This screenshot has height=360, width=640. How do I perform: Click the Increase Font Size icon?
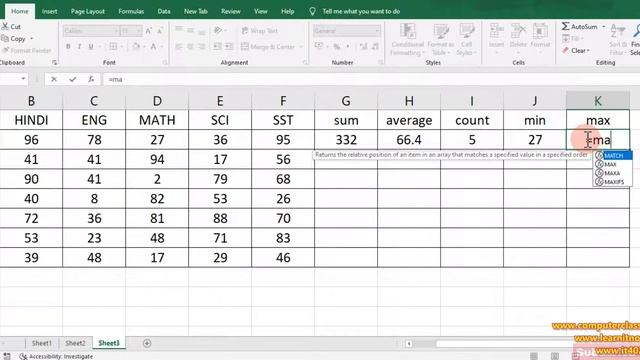coord(149,31)
